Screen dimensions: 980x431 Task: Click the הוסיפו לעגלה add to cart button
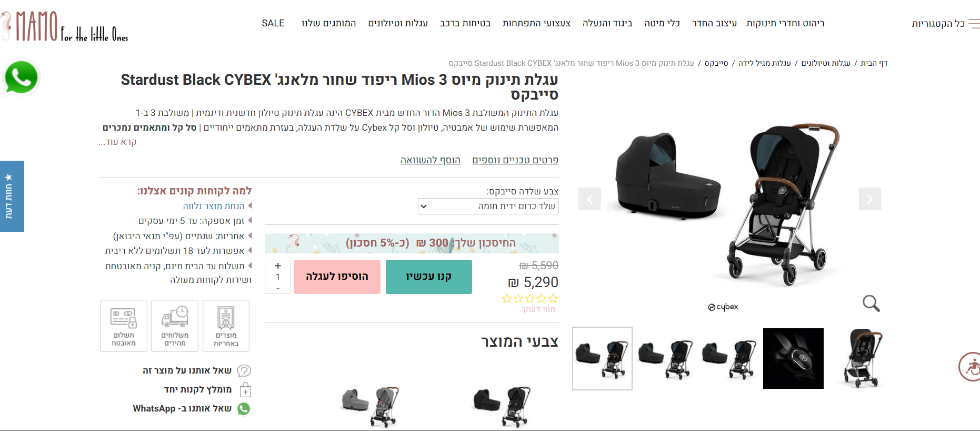tap(337, 277)
